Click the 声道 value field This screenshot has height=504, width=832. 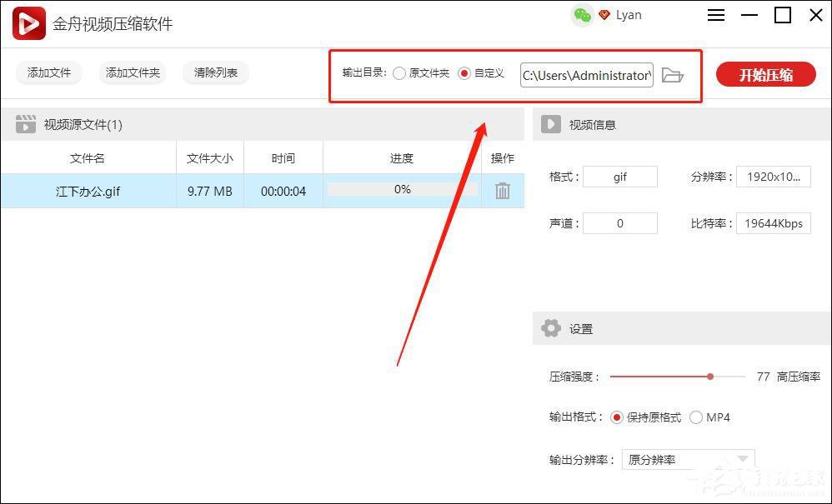tap(620, 223)
